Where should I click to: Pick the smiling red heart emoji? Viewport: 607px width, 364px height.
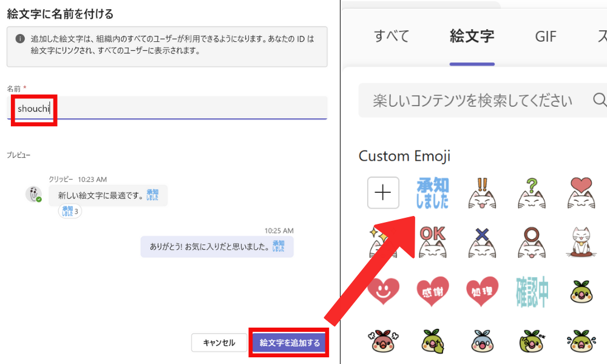(383, 292)
